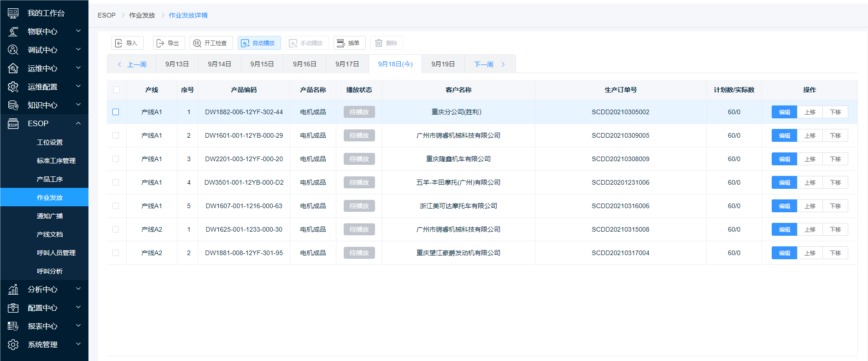Click the 我的工作台 monitor icon
868x361 pixels.
coord(13,13)
